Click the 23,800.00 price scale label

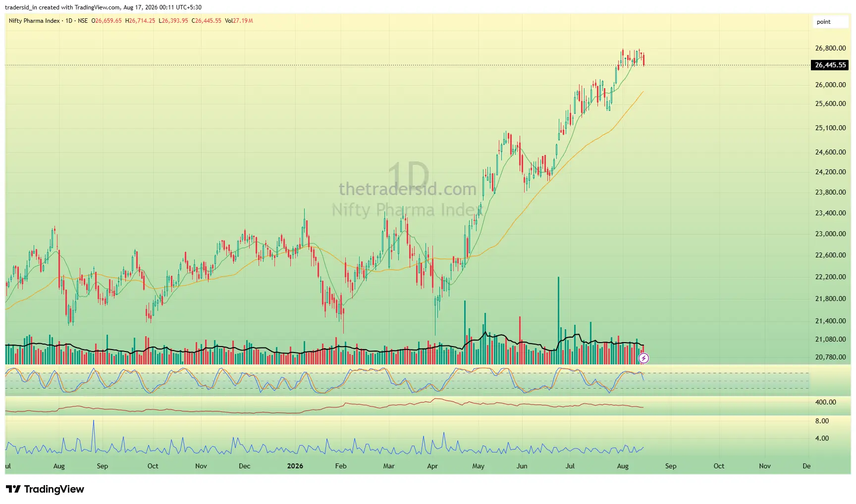coord(830,193)
